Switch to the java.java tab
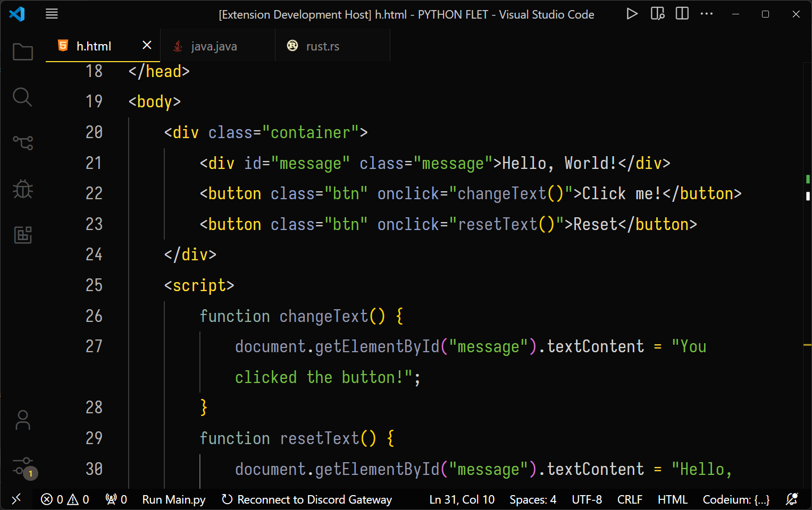The image size is (812, 510). coord(217,46)
